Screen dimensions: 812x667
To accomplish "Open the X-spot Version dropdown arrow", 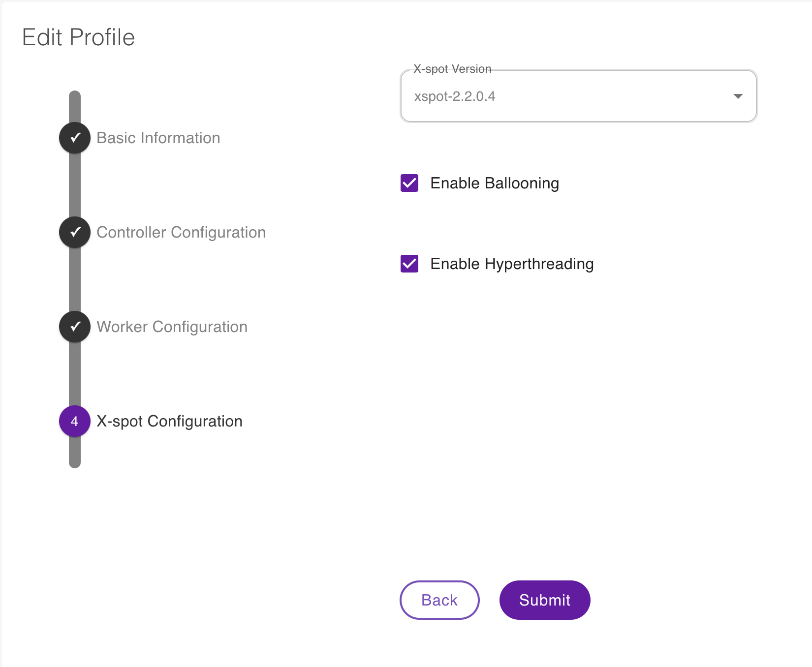I will (738, 96).
